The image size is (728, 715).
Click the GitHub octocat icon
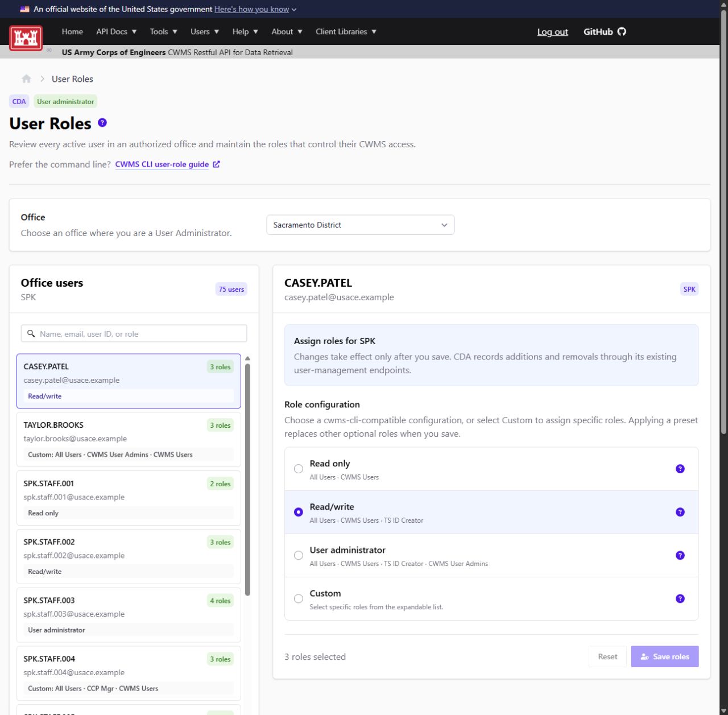point(622,32)
